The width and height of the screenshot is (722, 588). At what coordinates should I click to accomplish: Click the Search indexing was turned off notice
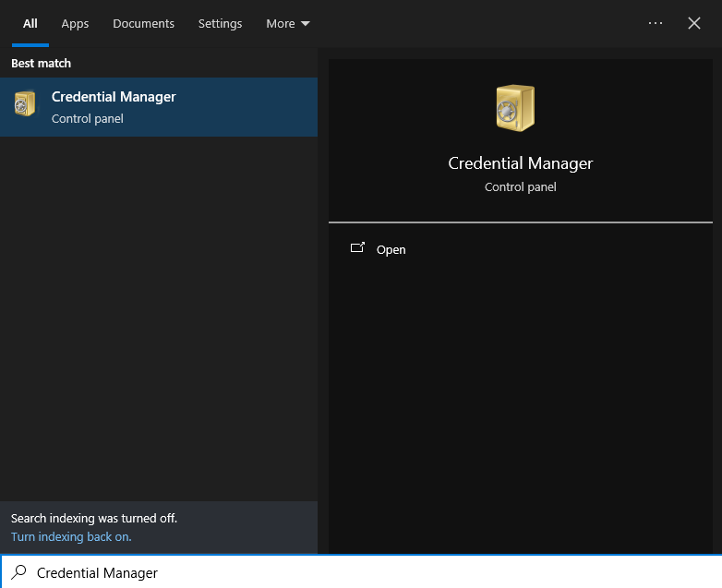(93, 519)
